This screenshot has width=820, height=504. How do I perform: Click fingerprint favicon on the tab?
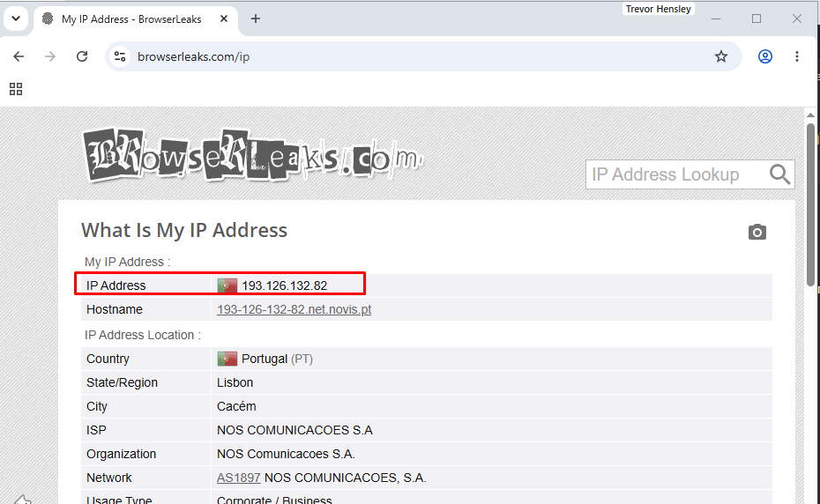coord(48,19)
